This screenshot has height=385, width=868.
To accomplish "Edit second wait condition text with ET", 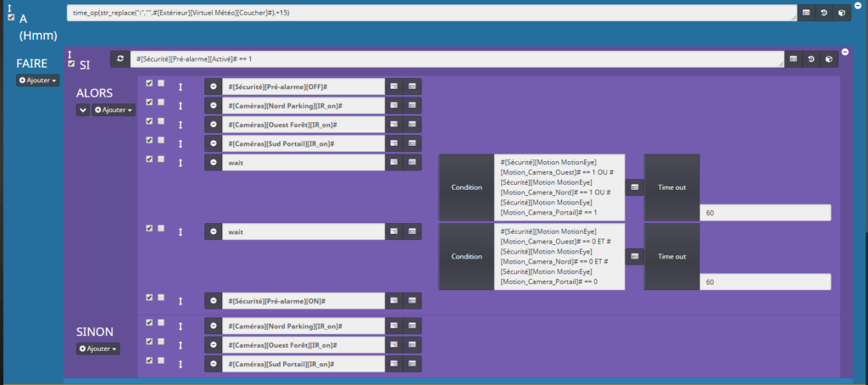I will coord(559,256).
